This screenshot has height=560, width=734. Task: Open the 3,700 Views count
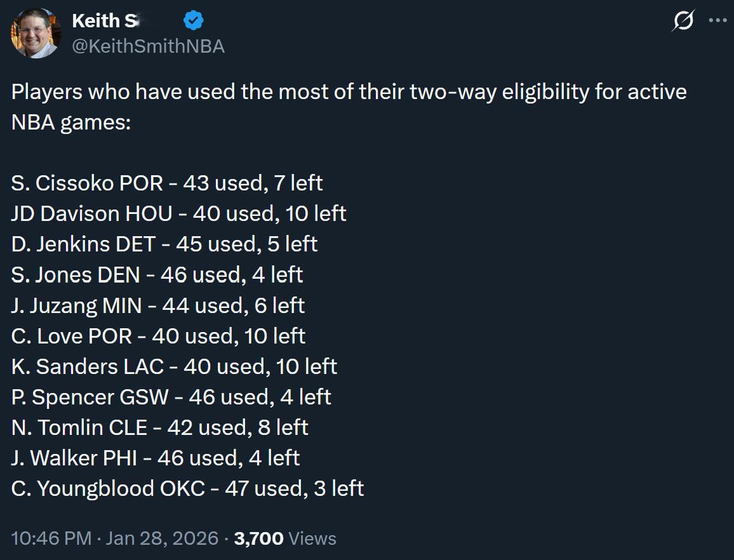coord(285,538)
